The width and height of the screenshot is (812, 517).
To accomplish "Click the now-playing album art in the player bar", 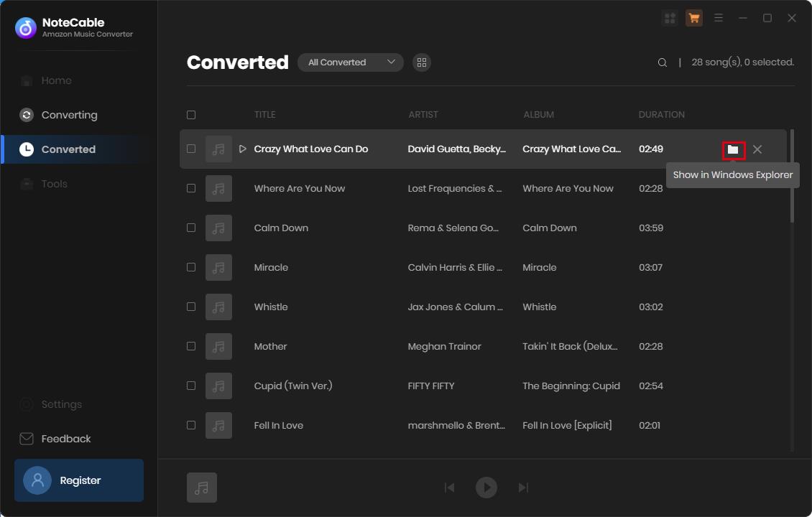I will pyautogui.click(x=202, y=488).
